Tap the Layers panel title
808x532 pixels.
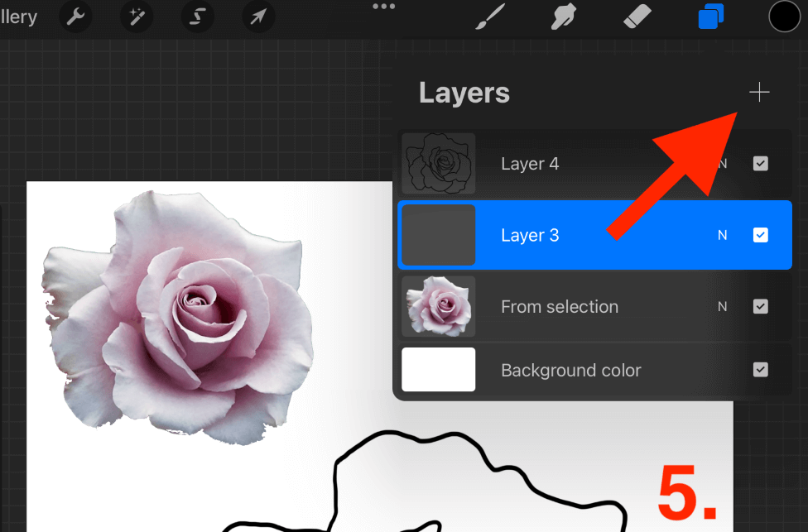464,93
